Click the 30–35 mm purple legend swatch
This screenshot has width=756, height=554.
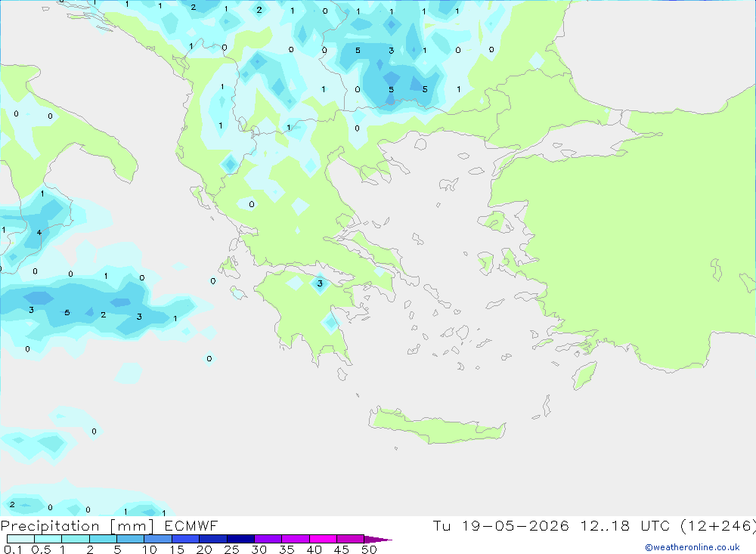click(268, 539)
